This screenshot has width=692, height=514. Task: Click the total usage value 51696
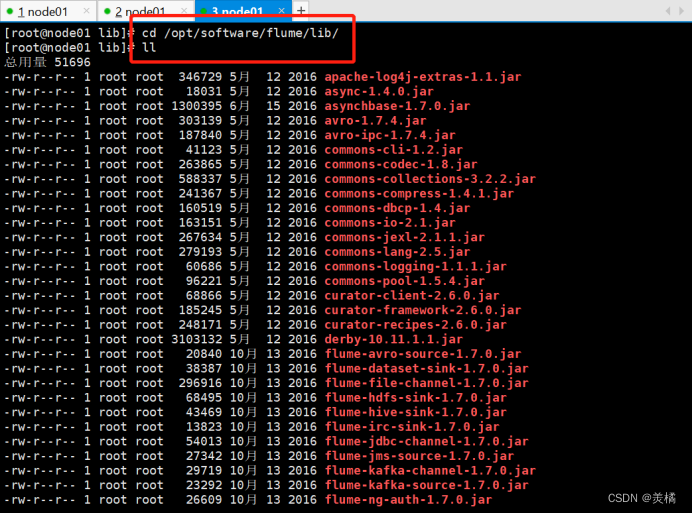coord(72,62)
